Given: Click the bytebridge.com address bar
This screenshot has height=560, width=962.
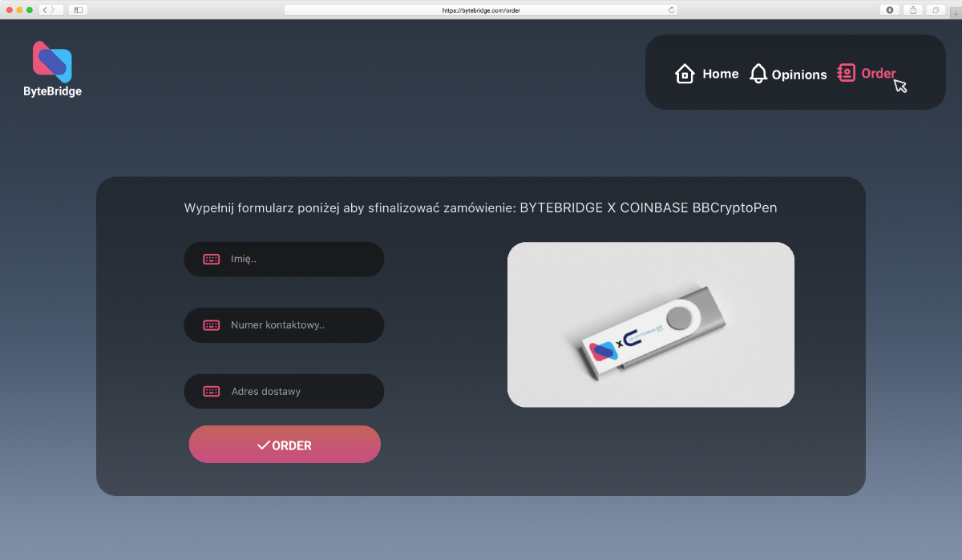Looking at the screenshot, I should tap(481, 10).
